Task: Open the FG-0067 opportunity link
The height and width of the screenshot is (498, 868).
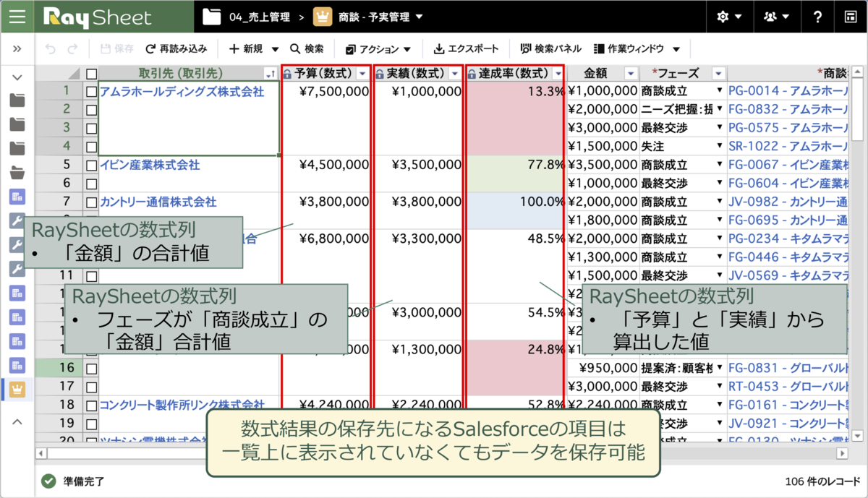Action: pyautogui.click(x=788, y=166)
